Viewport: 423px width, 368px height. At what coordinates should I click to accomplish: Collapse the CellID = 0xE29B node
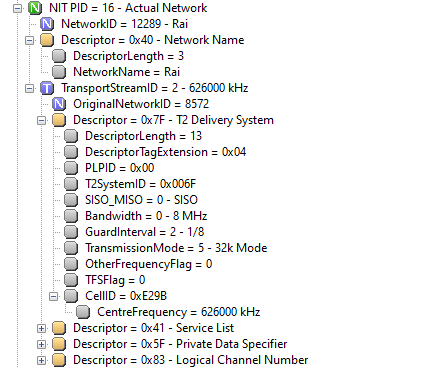pos(53,296)
